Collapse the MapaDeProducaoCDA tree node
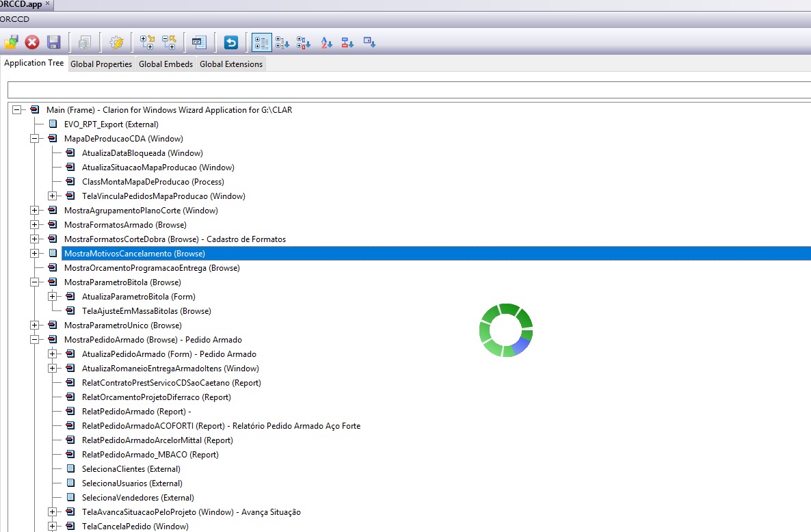 [x=34, y=139]
